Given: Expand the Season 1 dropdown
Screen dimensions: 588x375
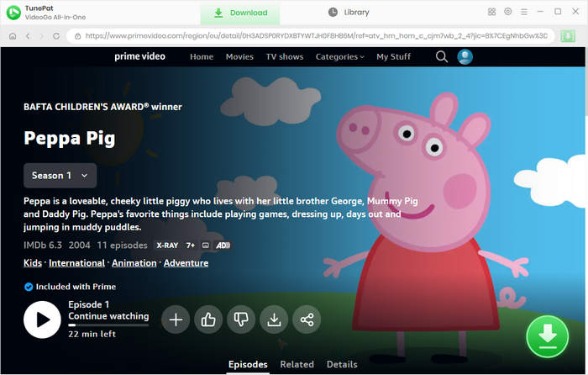Looking at the screenshot, I should pos(60,175).
